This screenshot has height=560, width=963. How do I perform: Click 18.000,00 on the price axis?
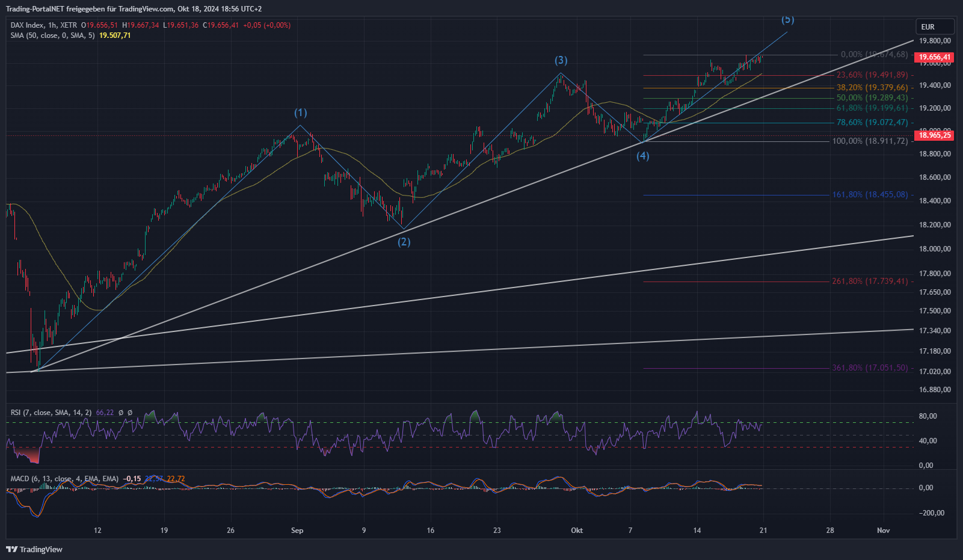tap(935, 249)
